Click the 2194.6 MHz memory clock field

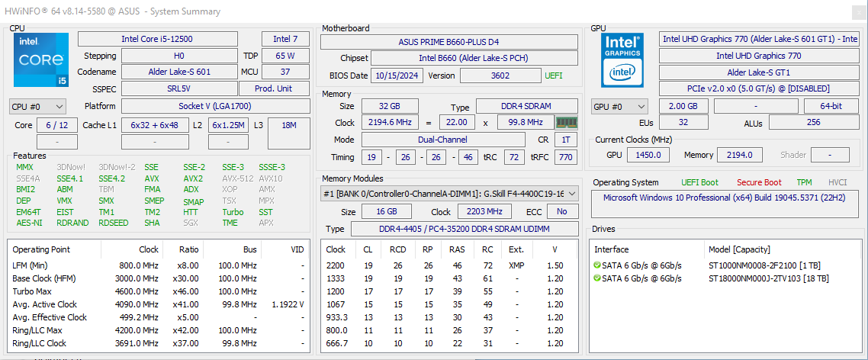[x=391, y=122]
